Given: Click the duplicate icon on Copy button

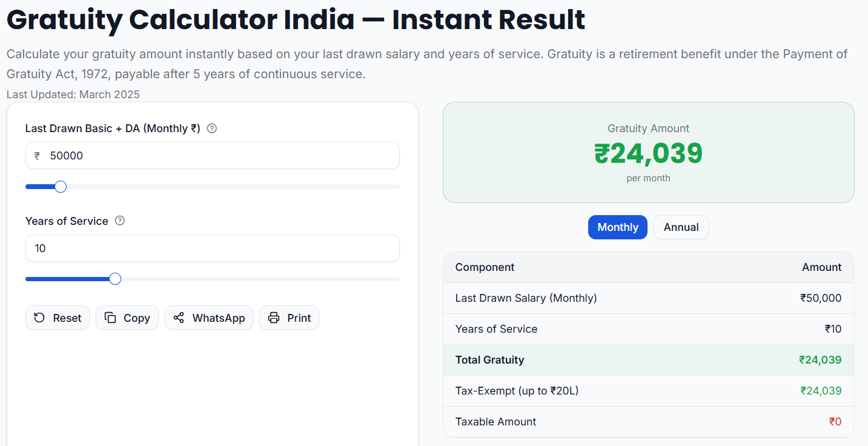Looking at the screenshot, I should coord(111,318).
